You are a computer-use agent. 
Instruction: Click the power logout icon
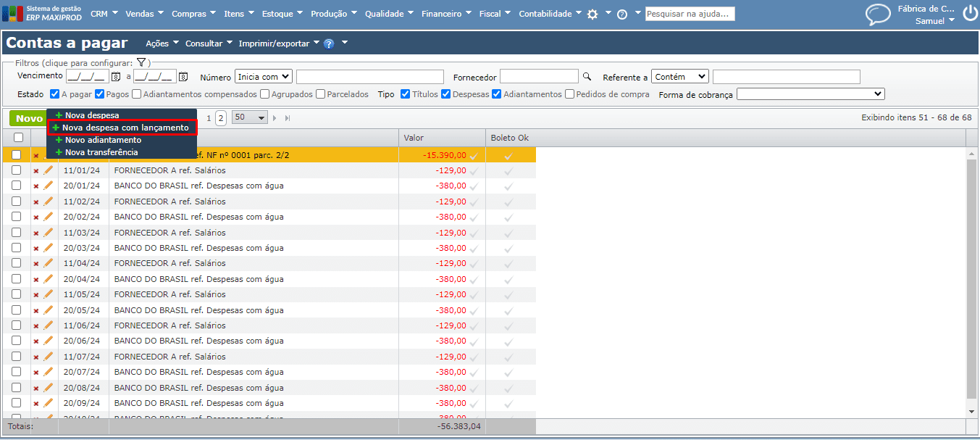tap(970, 14)
